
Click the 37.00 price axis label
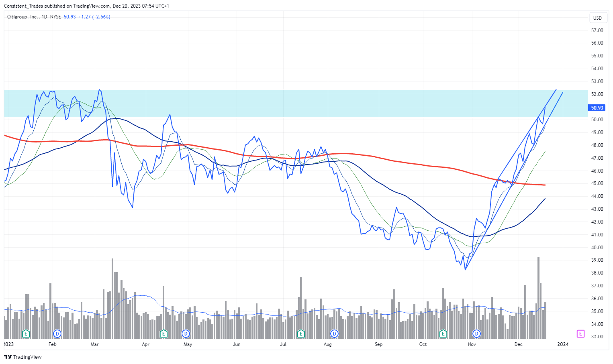pos(597,286)
